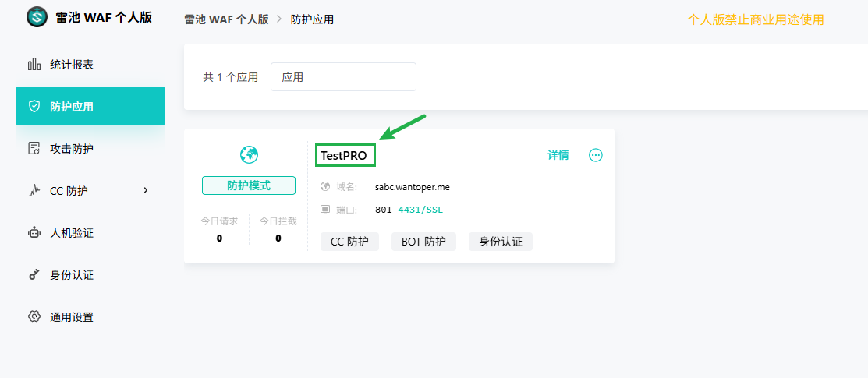
Task: Click the bar chart icon for 统计报表
Action: pyautogui.click(x=34, y=65)
